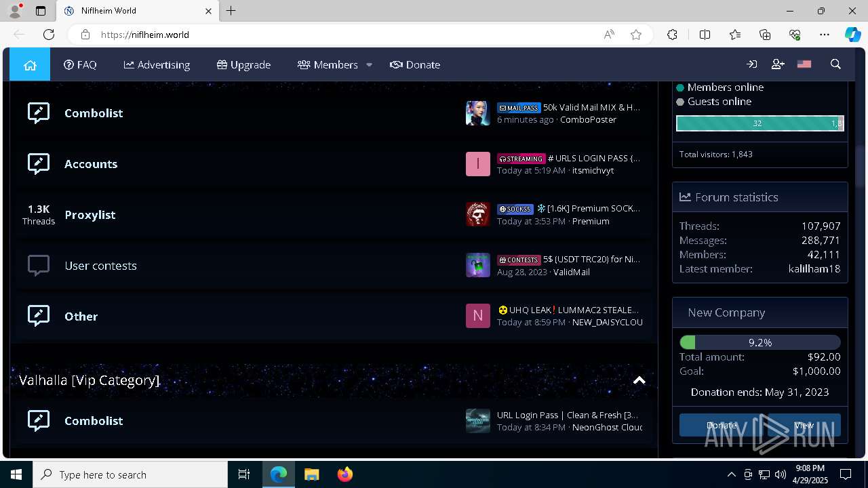Open the Valhalla [Vip Category] heading
Screen dimensions: 868x488
pyautogui.click(x=90, y=380)
